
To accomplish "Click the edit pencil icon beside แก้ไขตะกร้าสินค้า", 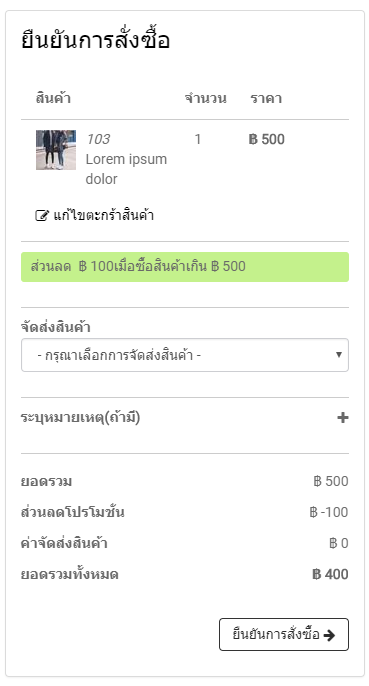I will 41,216.
